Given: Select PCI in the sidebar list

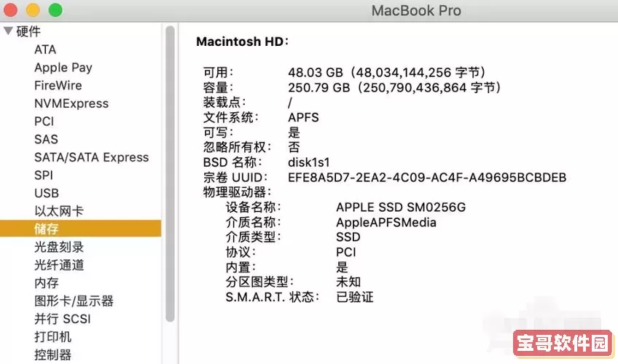Looking at the screenshot, I should 44,121.
